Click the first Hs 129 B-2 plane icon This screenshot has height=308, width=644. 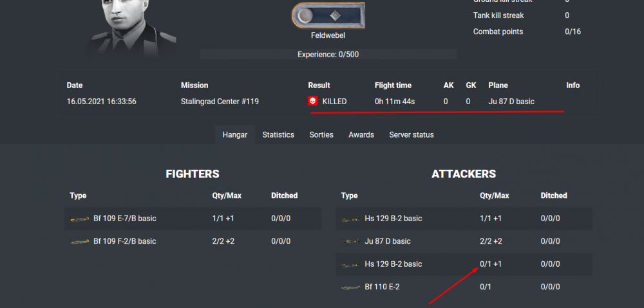350,219
